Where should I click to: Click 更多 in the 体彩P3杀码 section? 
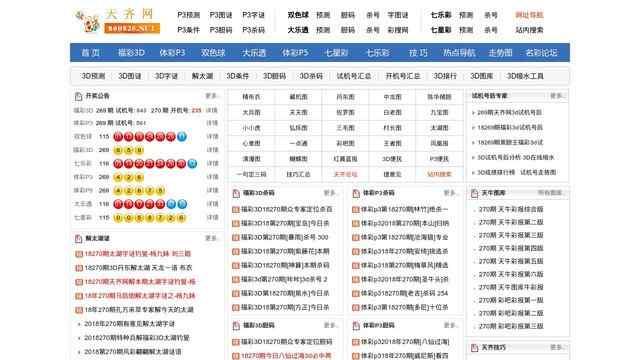pos(450,193)
